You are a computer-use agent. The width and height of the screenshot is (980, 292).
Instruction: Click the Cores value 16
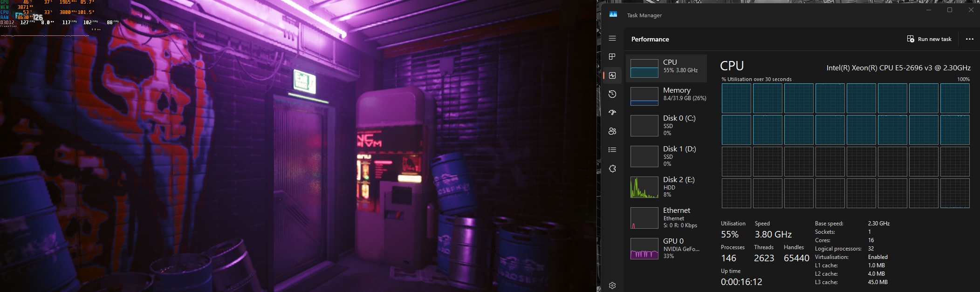pyautogui.click(x=871, y=240)
